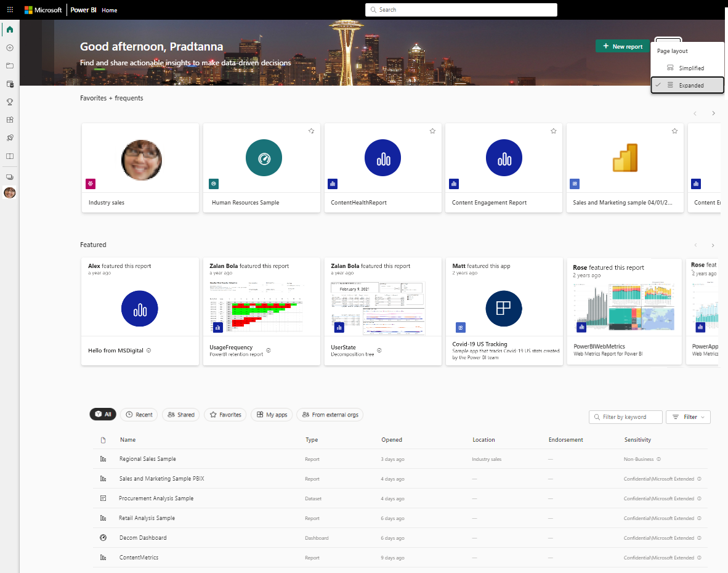Open the Learn book icon in left navigation

tap(10, 156)
